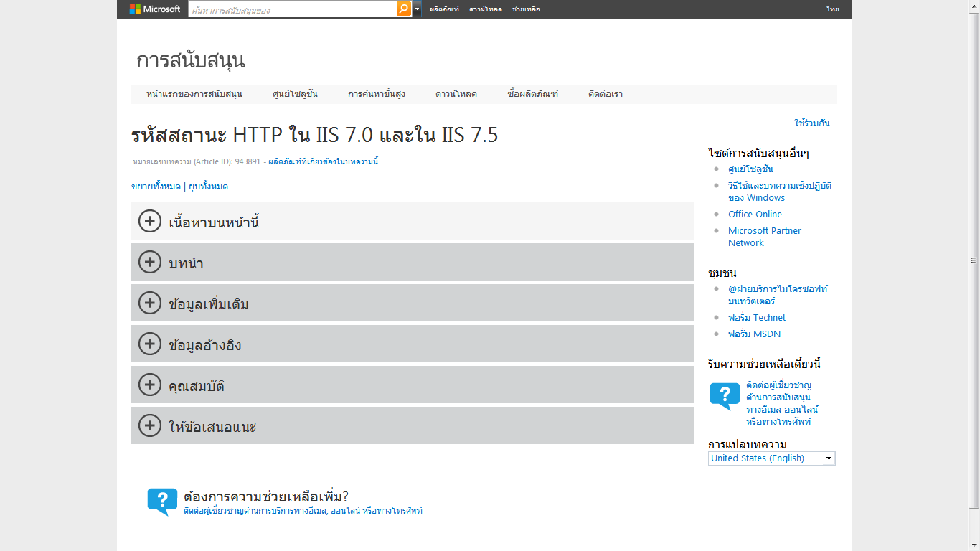Click the vertical scrollbar thumb
Screen dimensions: 980x551
coord(974,260)
